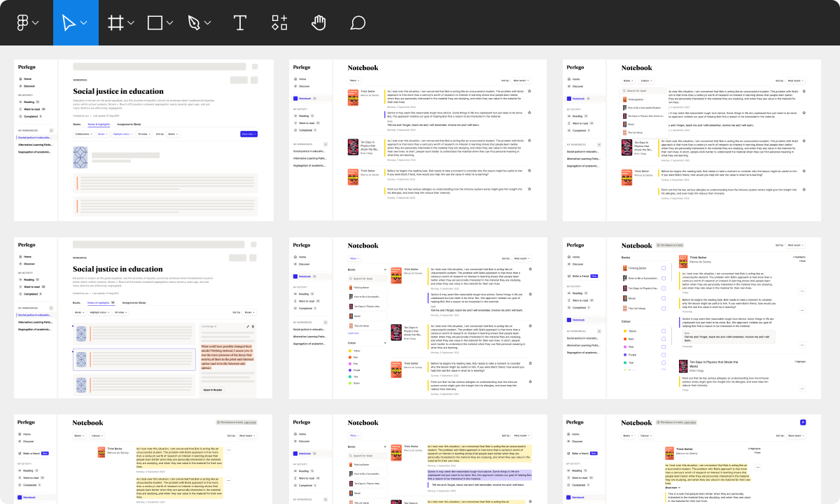Screen dimensions: 840x504
Task: Tick the Thinking Better book checkbox
Action: click(x=663, y=268)
